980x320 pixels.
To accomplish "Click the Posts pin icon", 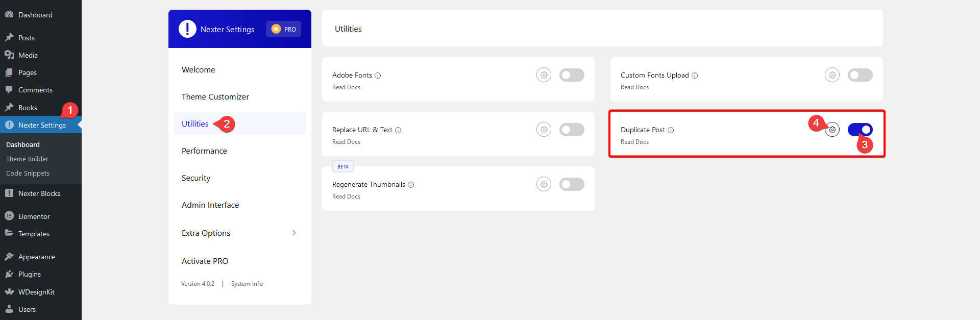I will 9,37.
